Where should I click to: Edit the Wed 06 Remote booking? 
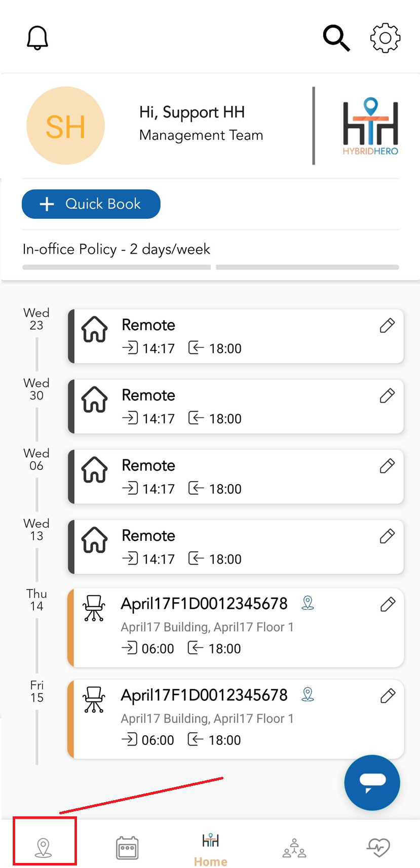coord(387,466)
